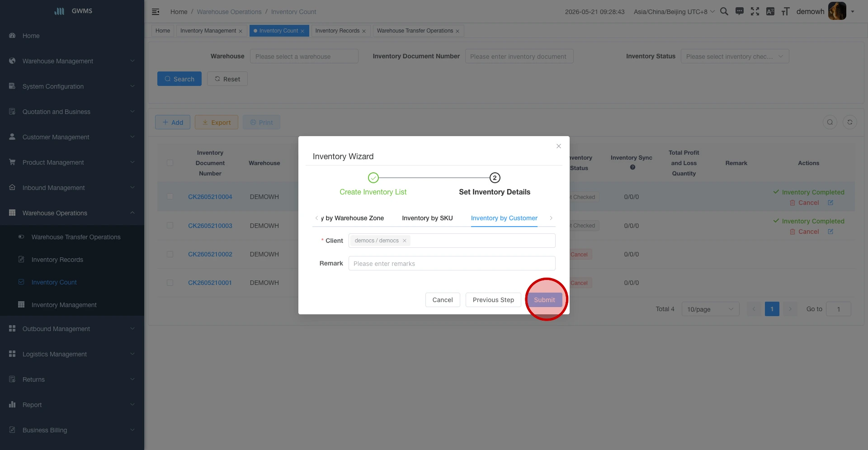Close the Inventory Records page tab
The height and width of the screenshot is (450, 868).
[x=364, y=31]
